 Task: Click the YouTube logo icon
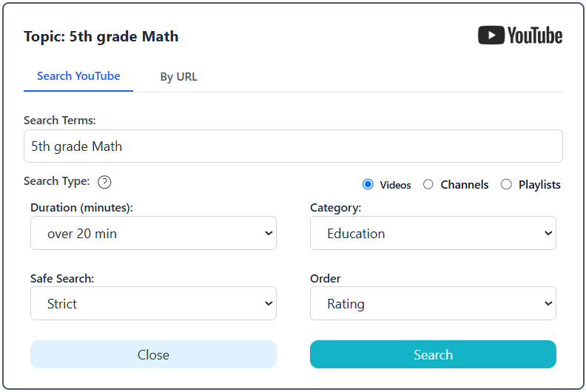point(520,36)
